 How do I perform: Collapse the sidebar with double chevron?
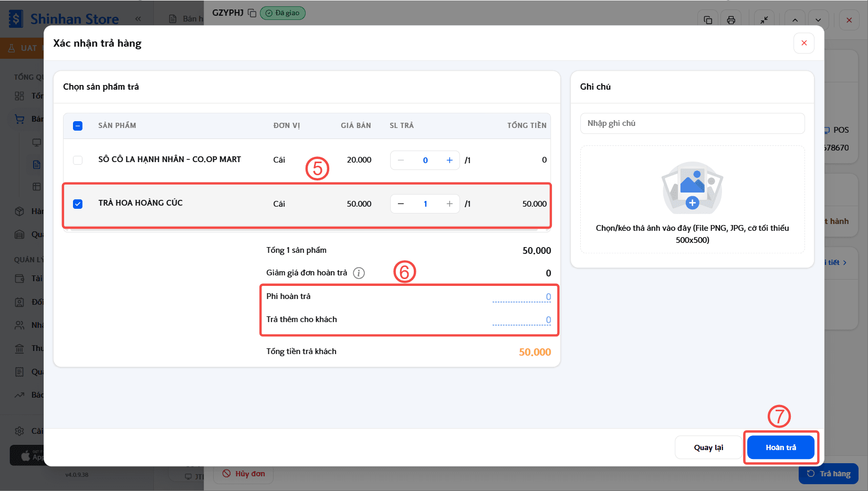click(x=138, y=19)
